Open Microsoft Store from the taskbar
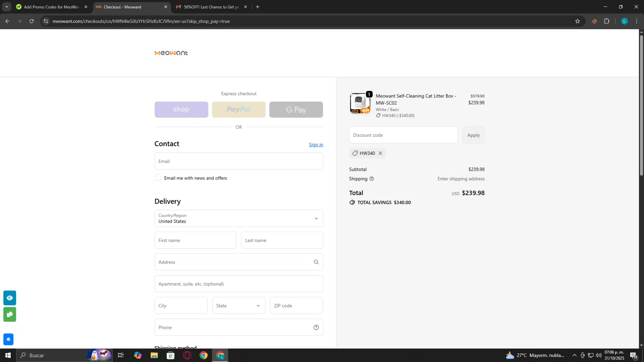This screenshot has width=644, height=362. coord(170,355)
